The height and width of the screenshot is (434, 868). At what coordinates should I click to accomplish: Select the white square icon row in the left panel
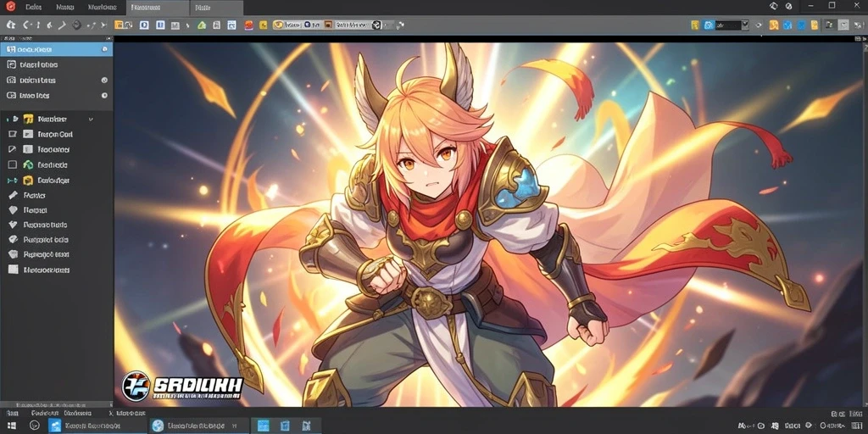pyautogui.click(x=39, y=270)
